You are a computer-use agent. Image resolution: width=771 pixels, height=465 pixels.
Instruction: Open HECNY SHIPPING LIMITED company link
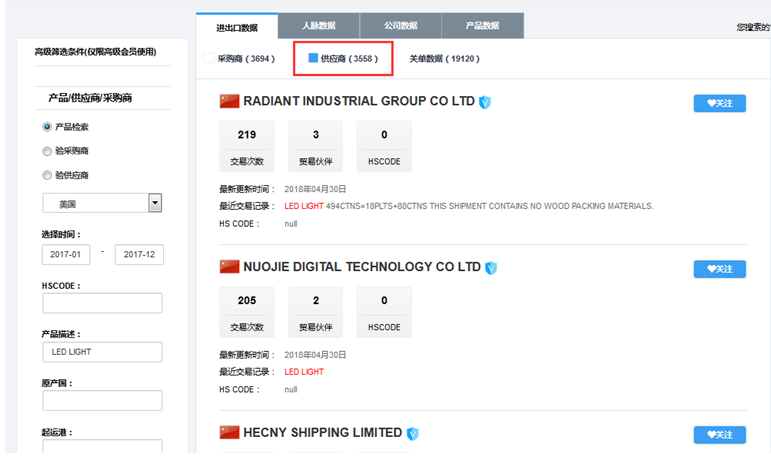[323, 432]
